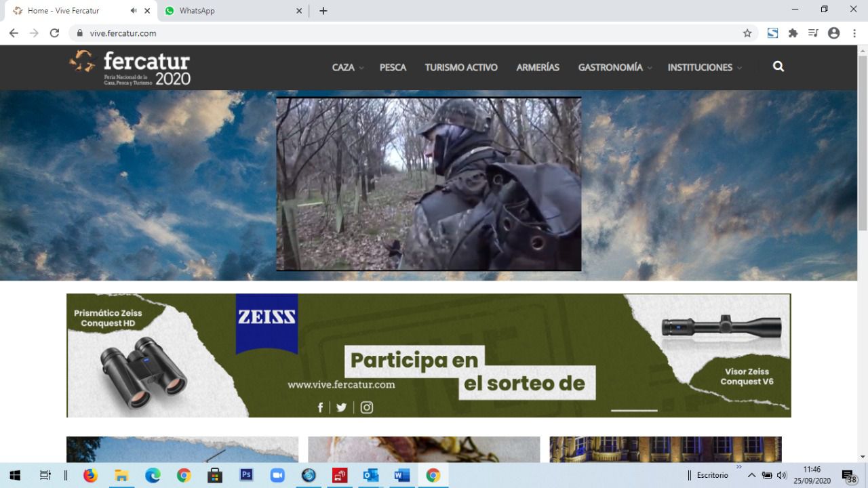This screenshot has height=488, width=868.
Task: Open Word from the taskbar
Action: [x=402, y=475]
